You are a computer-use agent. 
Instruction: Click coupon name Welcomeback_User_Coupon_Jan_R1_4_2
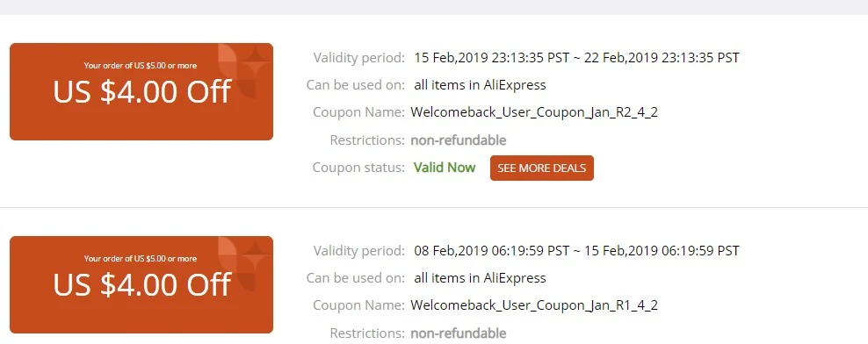tap(534, 306)
